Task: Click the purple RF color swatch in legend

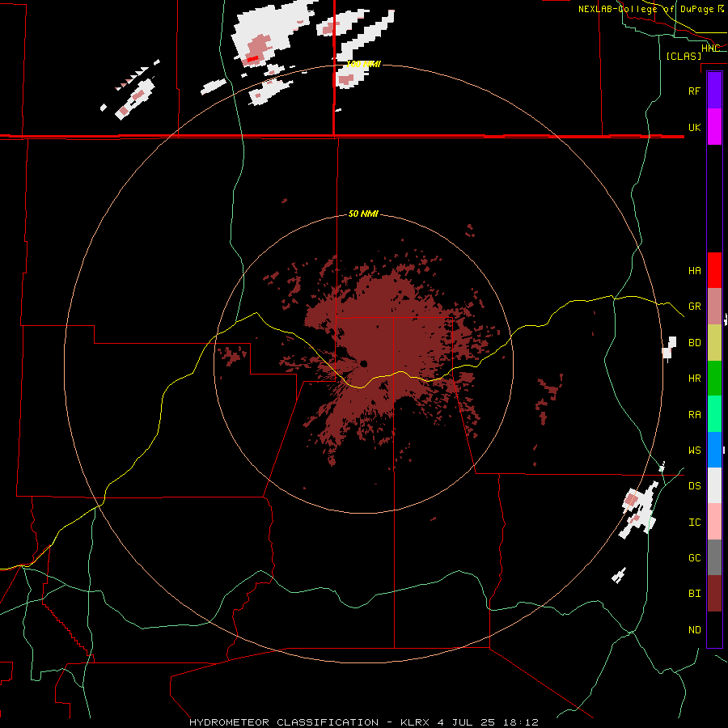Action: coord(714,91)
